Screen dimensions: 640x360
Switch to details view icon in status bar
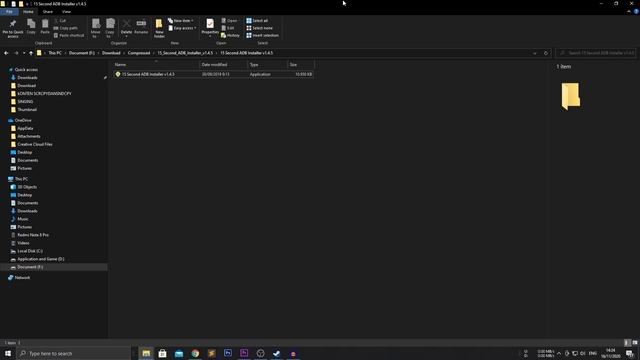(x=627, y=343)
